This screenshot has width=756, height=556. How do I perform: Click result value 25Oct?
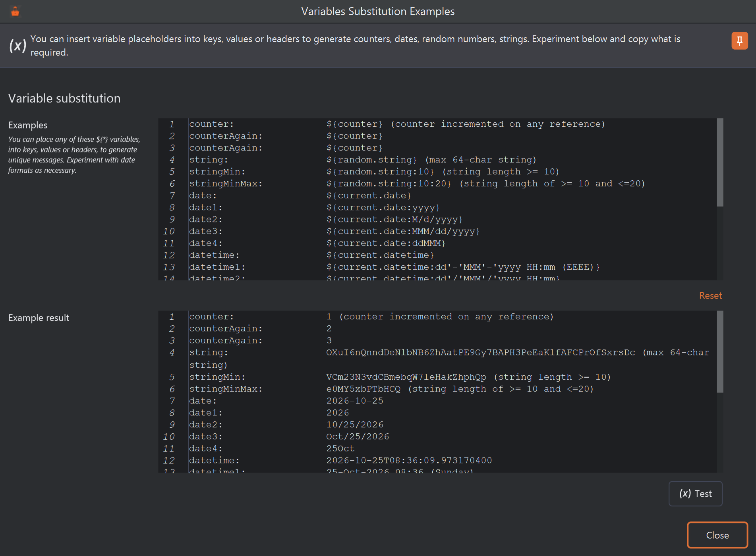(x=340, y=448)
